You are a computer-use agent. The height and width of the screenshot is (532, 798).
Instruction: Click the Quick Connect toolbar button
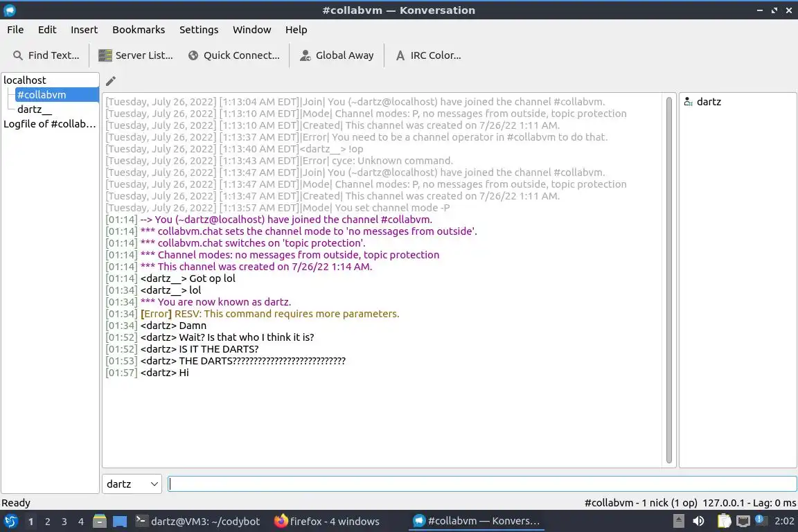click(234, 55)
